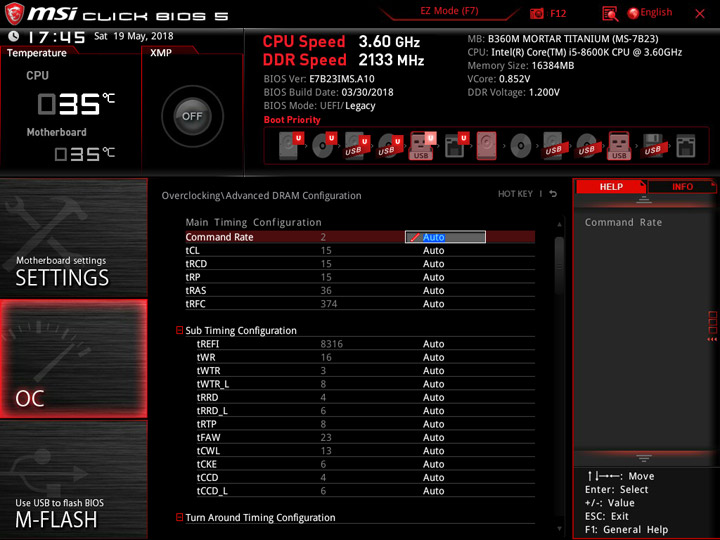Click the clock icon beside the time
720x540 pixels.
pyautogui.click(x=14, y=36)
